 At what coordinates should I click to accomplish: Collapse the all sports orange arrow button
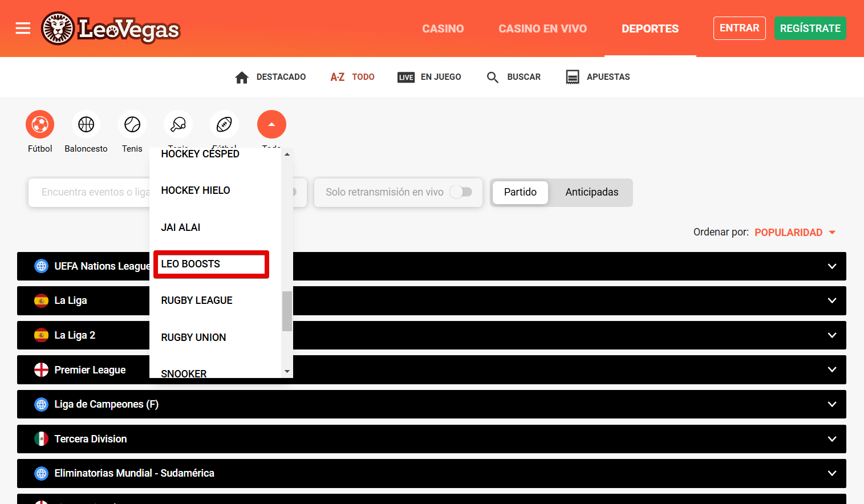click(271, 124)
